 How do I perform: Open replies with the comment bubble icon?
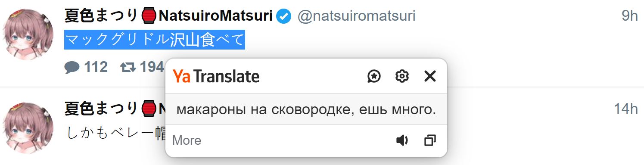72,67
